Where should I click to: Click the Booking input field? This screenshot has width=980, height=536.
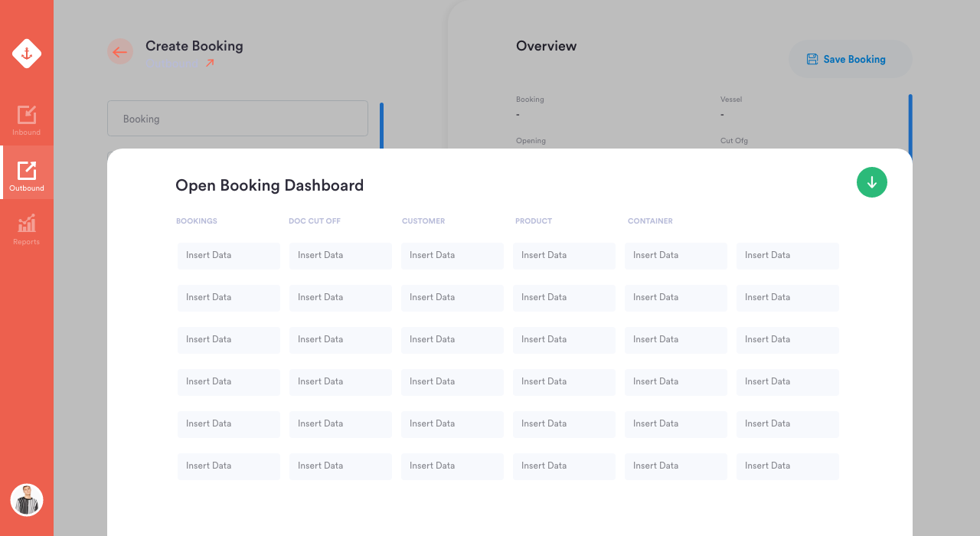(237, 119)
